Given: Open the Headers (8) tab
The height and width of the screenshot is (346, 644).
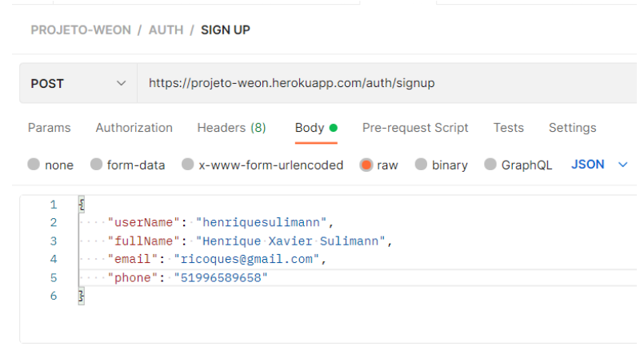Looking at the screenshot, I should (231, 128).
